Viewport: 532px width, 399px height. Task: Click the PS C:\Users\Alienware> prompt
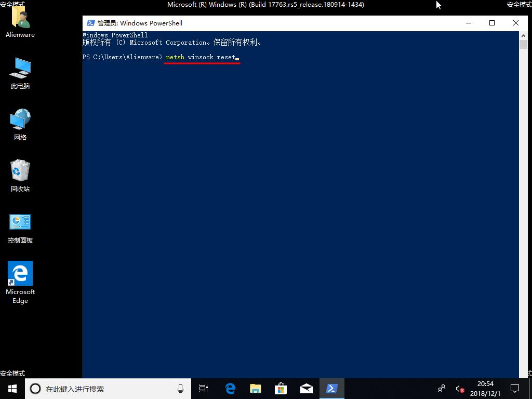pos(123,57)
